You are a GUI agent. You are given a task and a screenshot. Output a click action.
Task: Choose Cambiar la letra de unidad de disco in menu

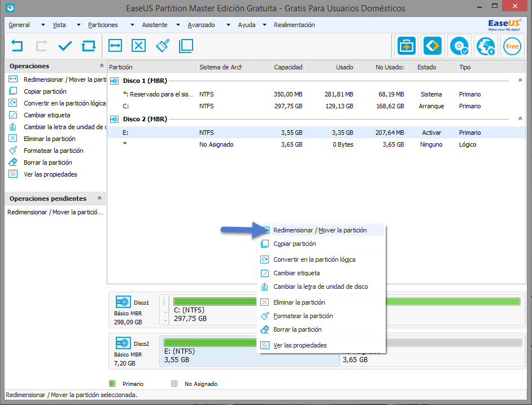tap(322, 287)
